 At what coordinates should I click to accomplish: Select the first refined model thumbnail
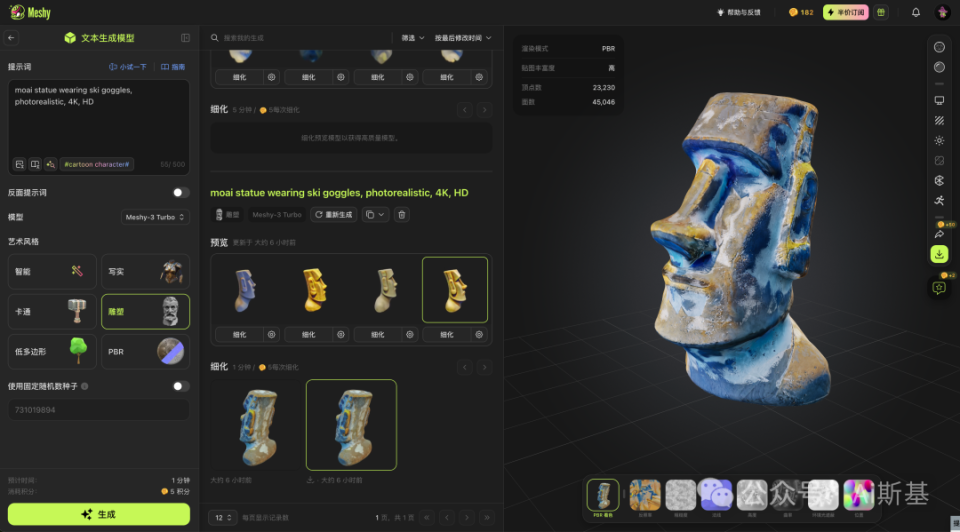257,425
